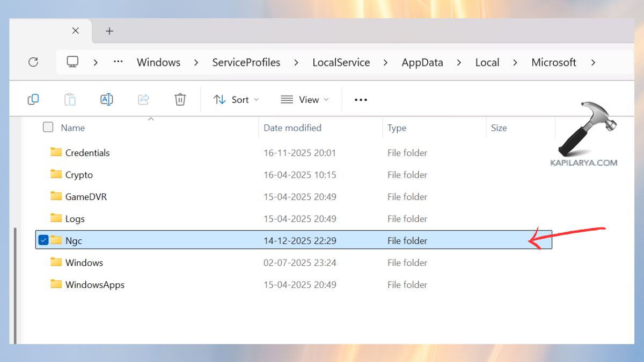Delete the selected Ngc folder using trash icon
The image size is (644, 362).
[x=180, y=99]
